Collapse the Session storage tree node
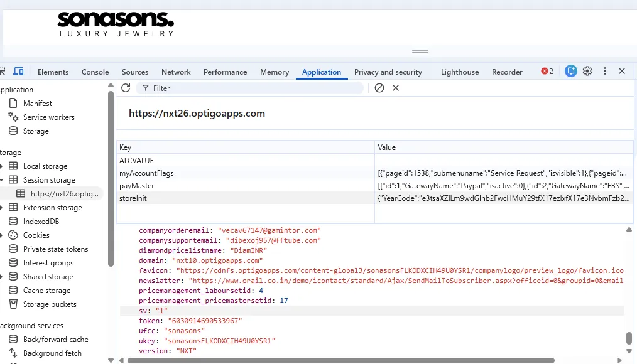This screenshot has height=364, width=637. [x=3, y=180]
